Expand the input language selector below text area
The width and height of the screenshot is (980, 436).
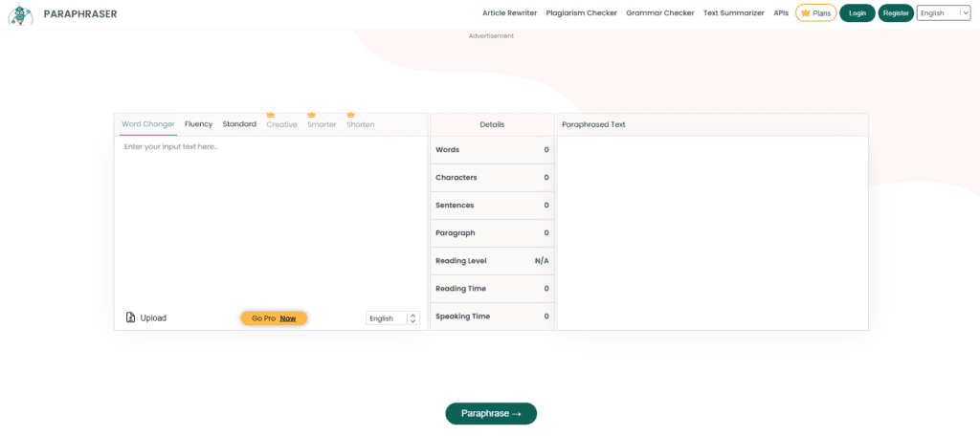tap(392, 318)
